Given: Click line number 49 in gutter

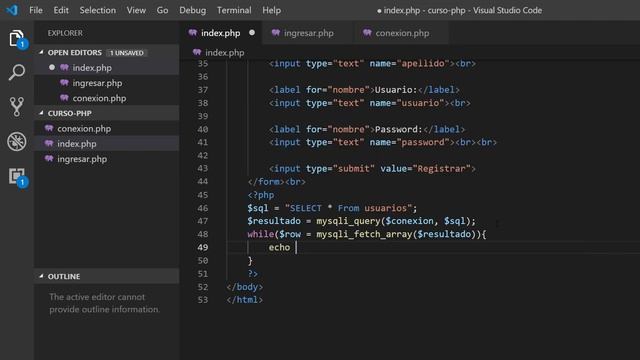Looking at the screenshot, I should 203,247.
